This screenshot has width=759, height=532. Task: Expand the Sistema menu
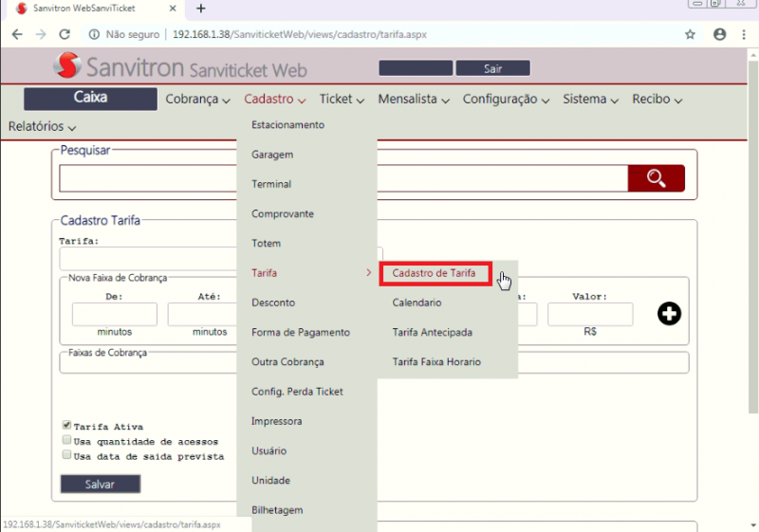click(590, 100)
